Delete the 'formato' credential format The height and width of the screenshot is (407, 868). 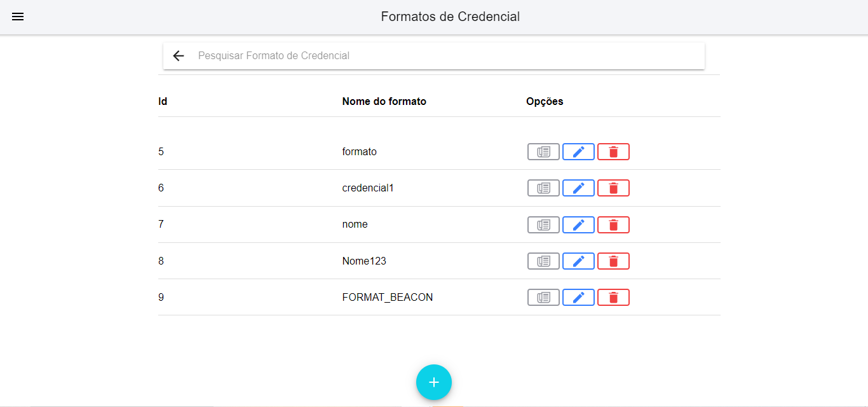(x=613, y=152)
